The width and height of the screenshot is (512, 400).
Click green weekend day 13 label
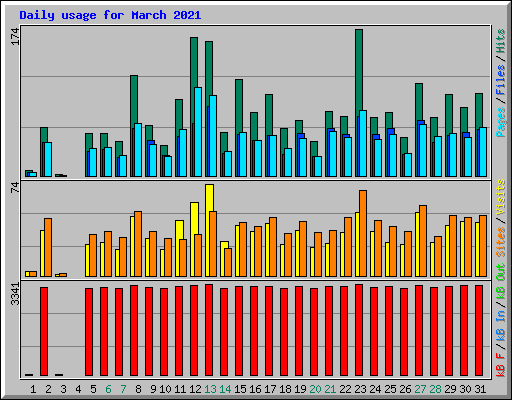click(x=210, y=389)
